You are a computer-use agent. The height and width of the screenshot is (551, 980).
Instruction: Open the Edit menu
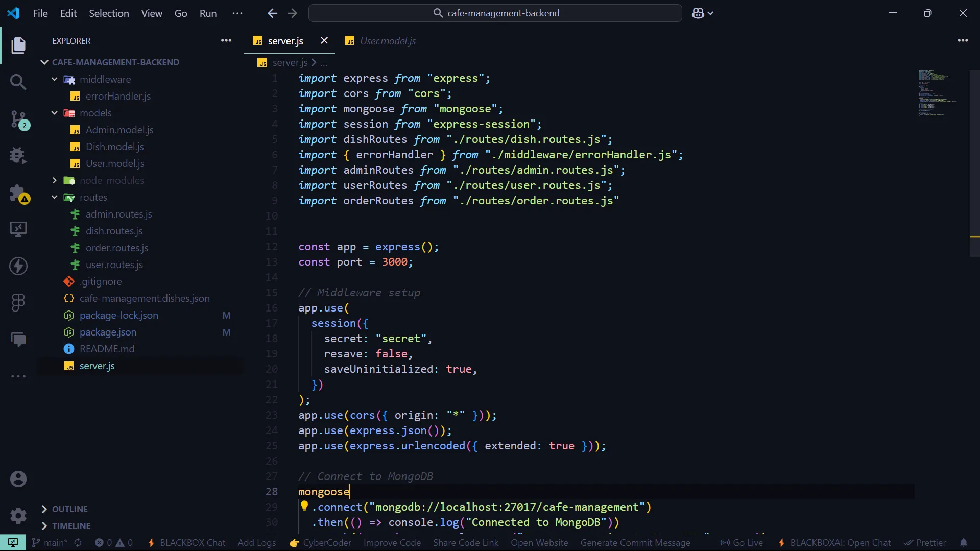[68, 13]
